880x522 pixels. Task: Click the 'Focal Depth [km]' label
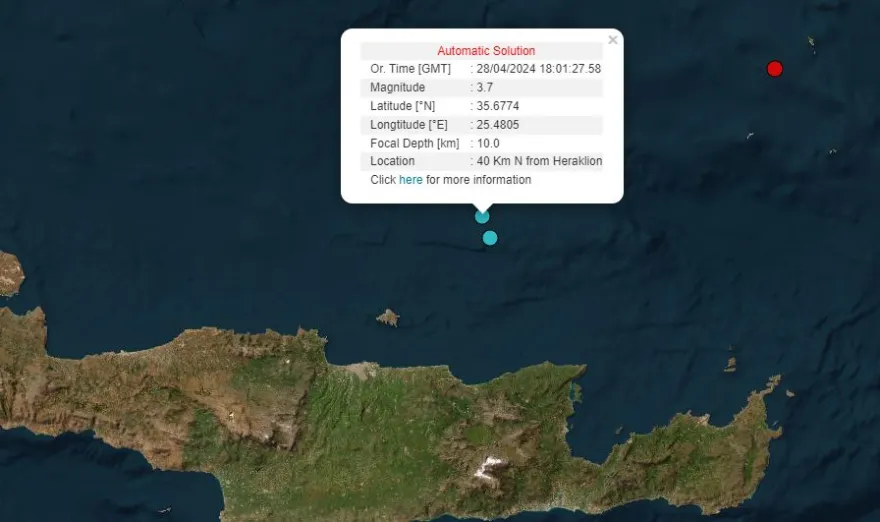414,143
